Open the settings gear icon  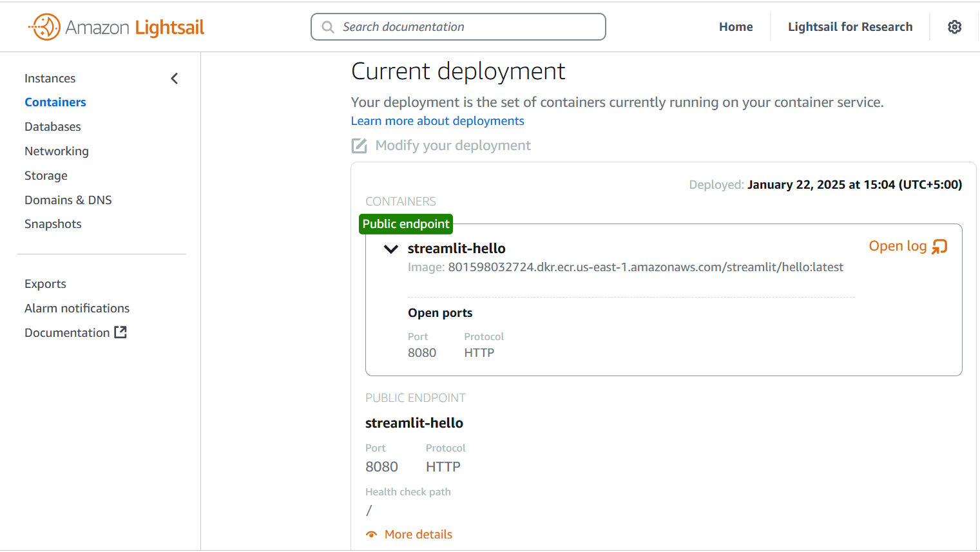tap(954, 27)
